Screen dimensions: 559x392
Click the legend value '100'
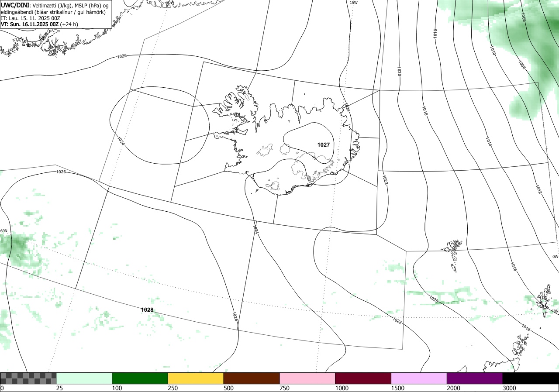pos(117,388)
